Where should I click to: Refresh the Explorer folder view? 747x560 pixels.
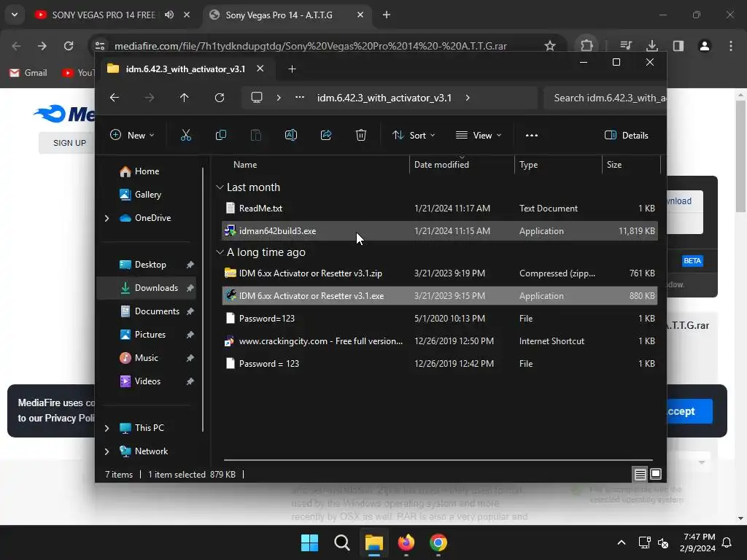219,98
